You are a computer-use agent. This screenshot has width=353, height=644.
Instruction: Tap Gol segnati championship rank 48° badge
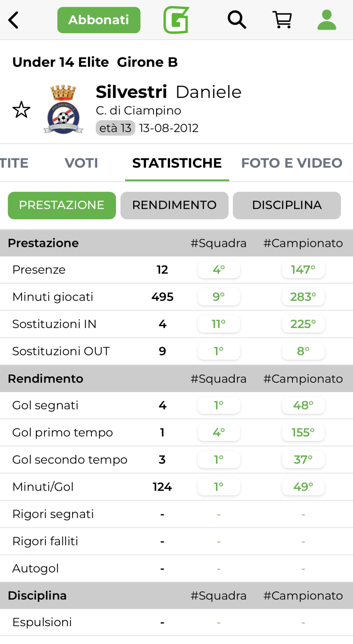(x=303, y=405)
